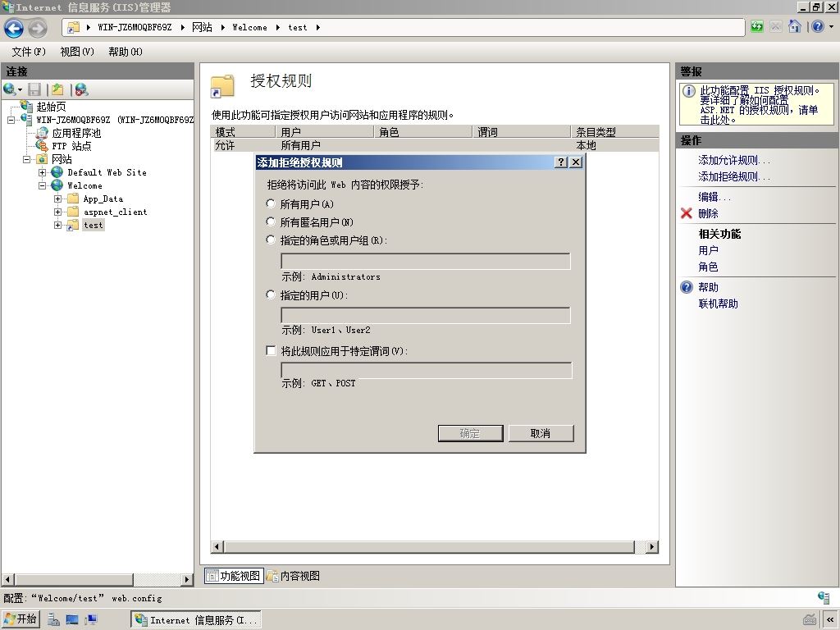
Task: Click the Back navigation arrow
Action: 14,28
